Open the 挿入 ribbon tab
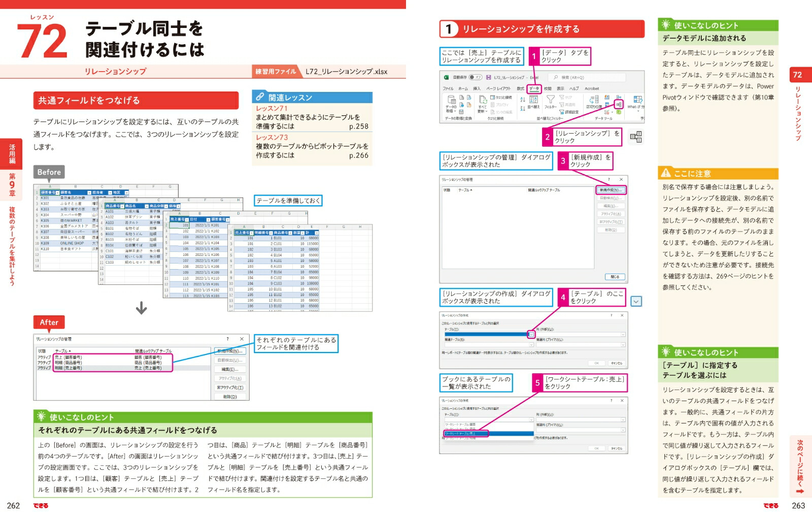 click(477, 88)
